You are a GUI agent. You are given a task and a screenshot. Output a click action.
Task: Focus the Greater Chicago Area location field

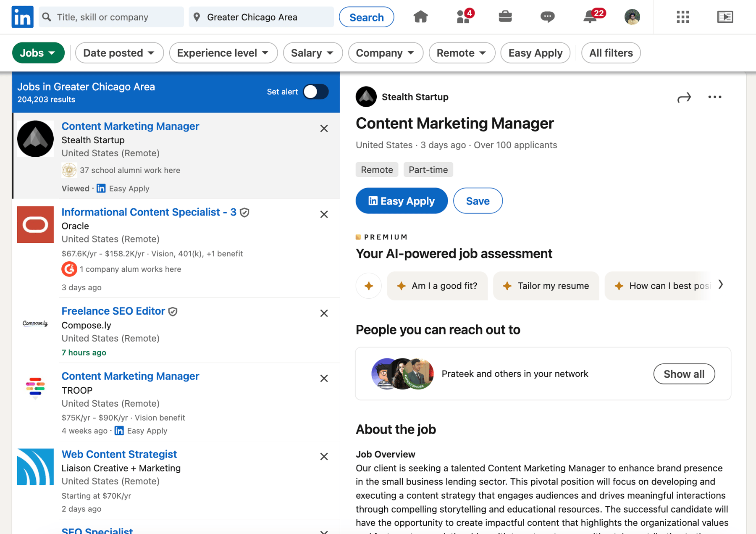click(261, 17)
